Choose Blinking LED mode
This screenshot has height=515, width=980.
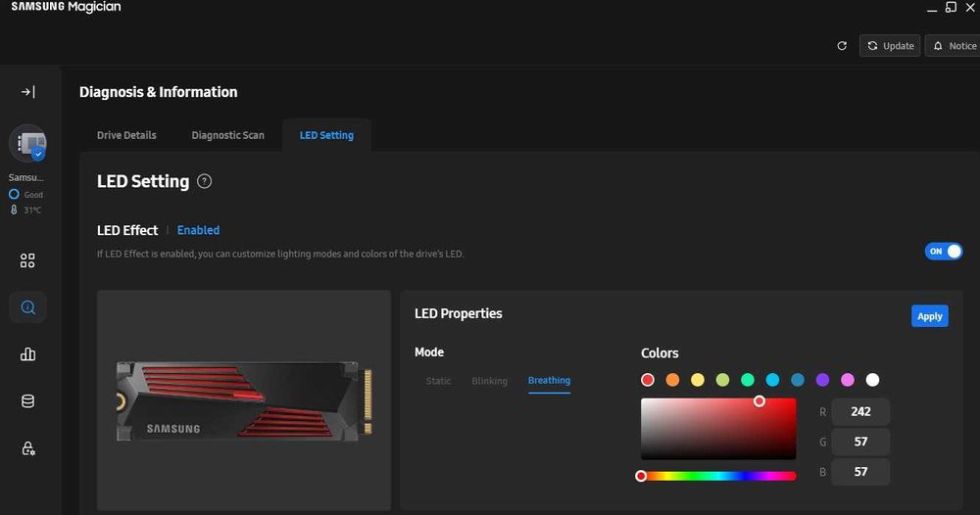click(489, 381)
